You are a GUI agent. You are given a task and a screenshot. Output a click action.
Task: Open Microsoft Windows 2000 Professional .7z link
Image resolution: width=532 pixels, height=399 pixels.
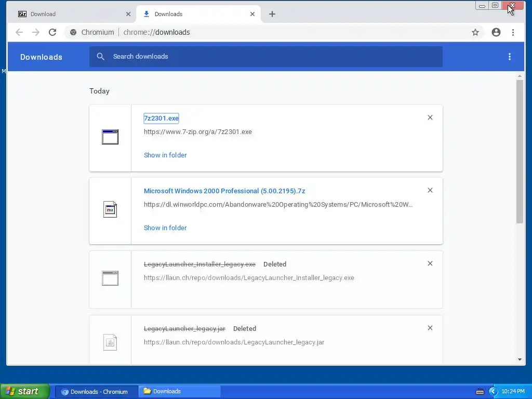[x=224, y=191]
